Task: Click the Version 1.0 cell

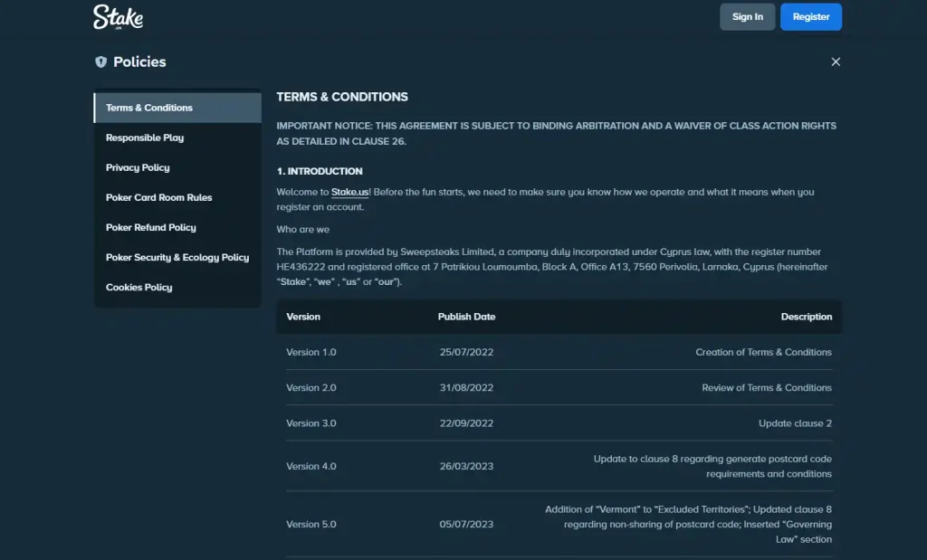Action: point(311,352)
